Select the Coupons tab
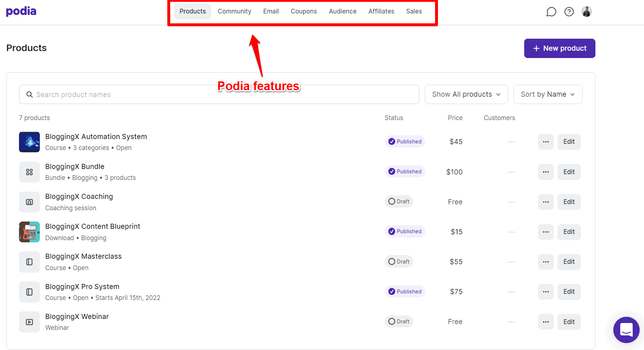Viewport: 644px width, 350px height. tap(304, 11)
